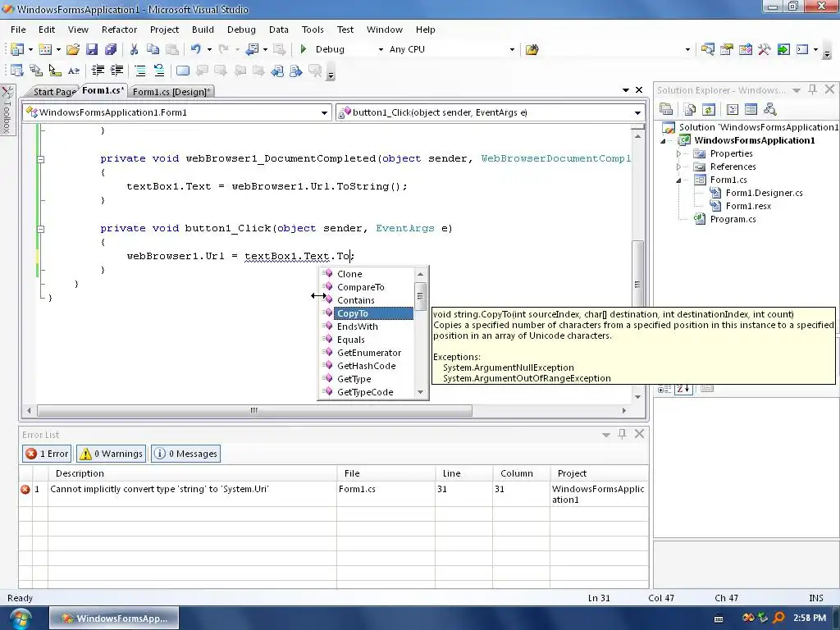Click Increase Line Indent icon
840x630 pixels.
pyautogui.click(x=116, y=71)
